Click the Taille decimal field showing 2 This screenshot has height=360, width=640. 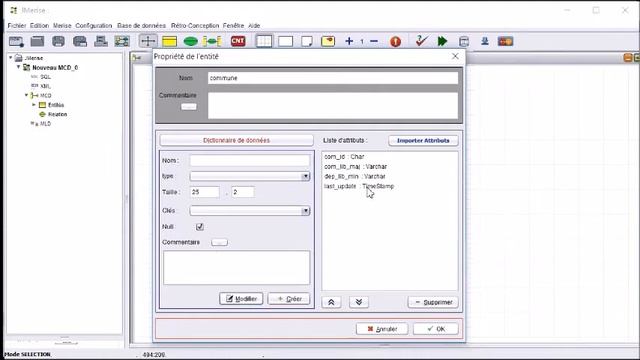pos(242,192)
